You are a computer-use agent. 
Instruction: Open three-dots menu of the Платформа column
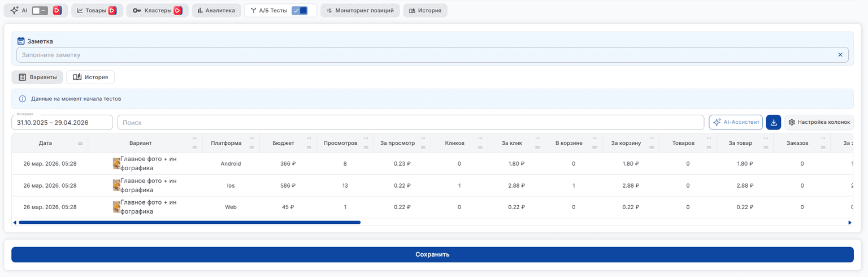(x=252, y=138)
